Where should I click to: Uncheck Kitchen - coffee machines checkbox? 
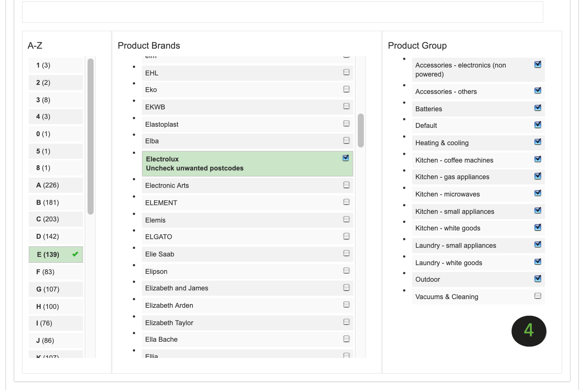tap(538, 159)
